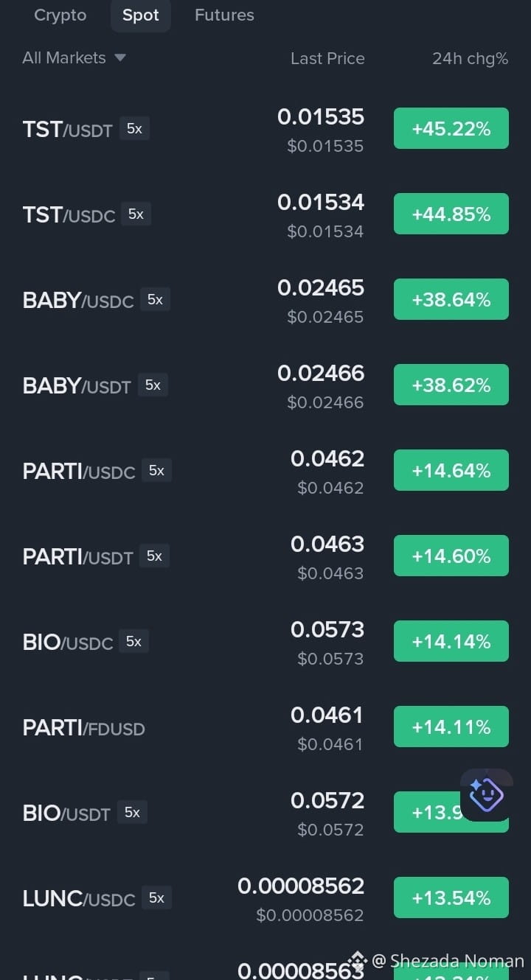Tap the +38.64% change button for BABY/USDC

pos(451,299)
